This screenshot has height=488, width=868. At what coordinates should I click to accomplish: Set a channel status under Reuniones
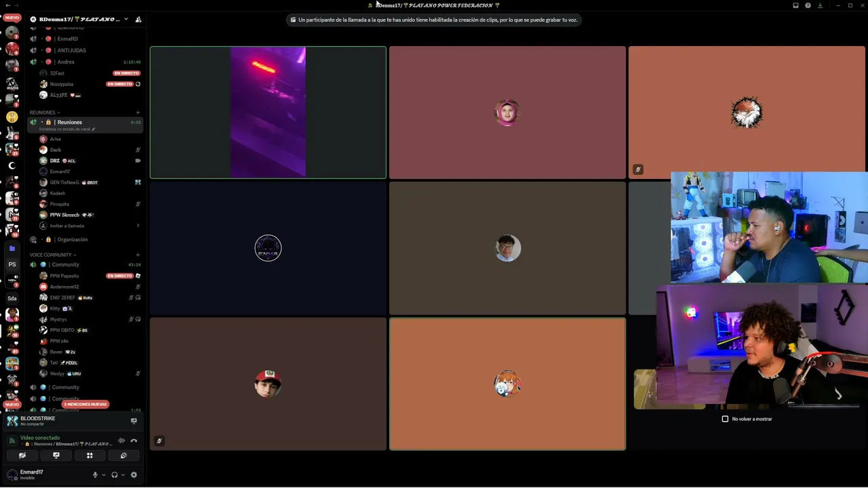[x=67, y=129]
